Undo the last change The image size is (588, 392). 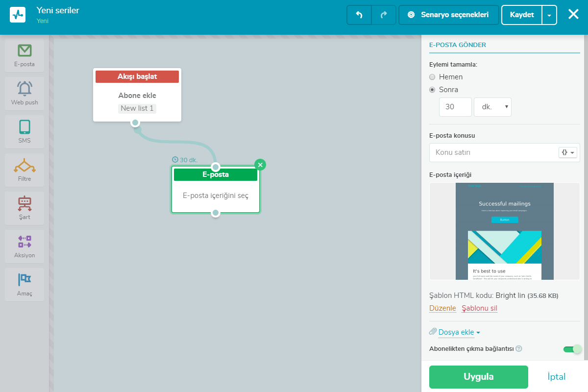tap(359, 15)
